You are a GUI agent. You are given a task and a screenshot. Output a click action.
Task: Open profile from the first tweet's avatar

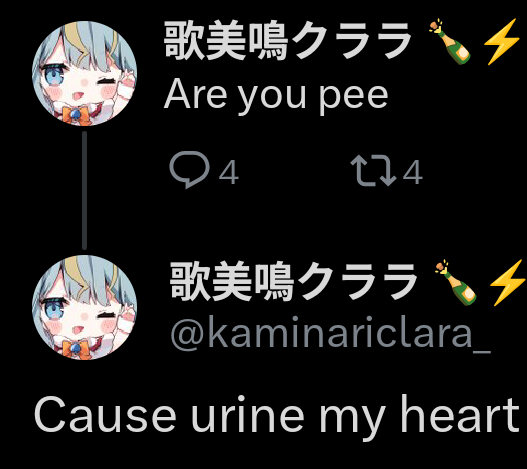(84, 73)
